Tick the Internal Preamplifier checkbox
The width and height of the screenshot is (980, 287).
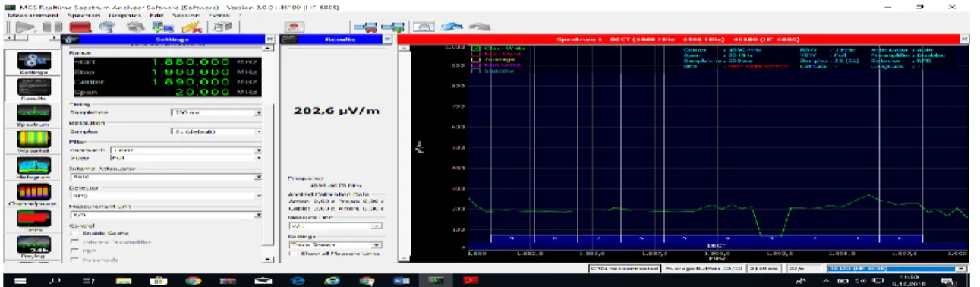(x=74, y=242)
